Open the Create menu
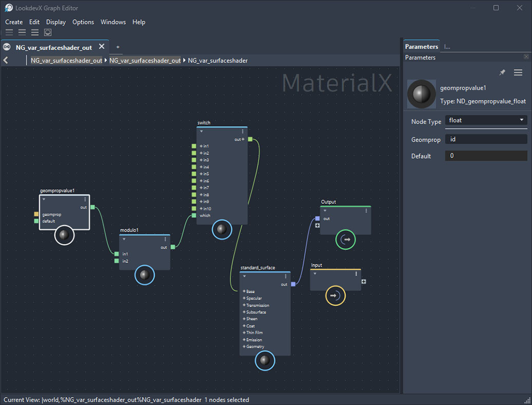This screenshot has height=405, width=532. point(14,22)
